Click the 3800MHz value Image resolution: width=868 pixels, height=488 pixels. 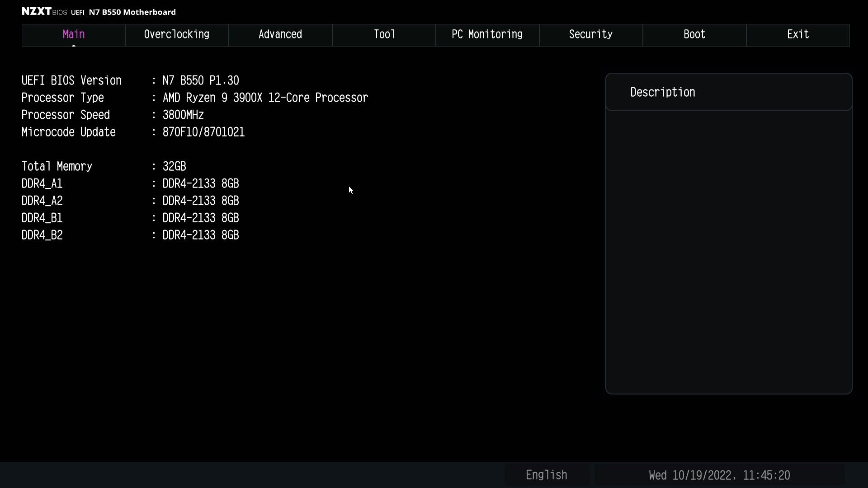click(183, 115)
